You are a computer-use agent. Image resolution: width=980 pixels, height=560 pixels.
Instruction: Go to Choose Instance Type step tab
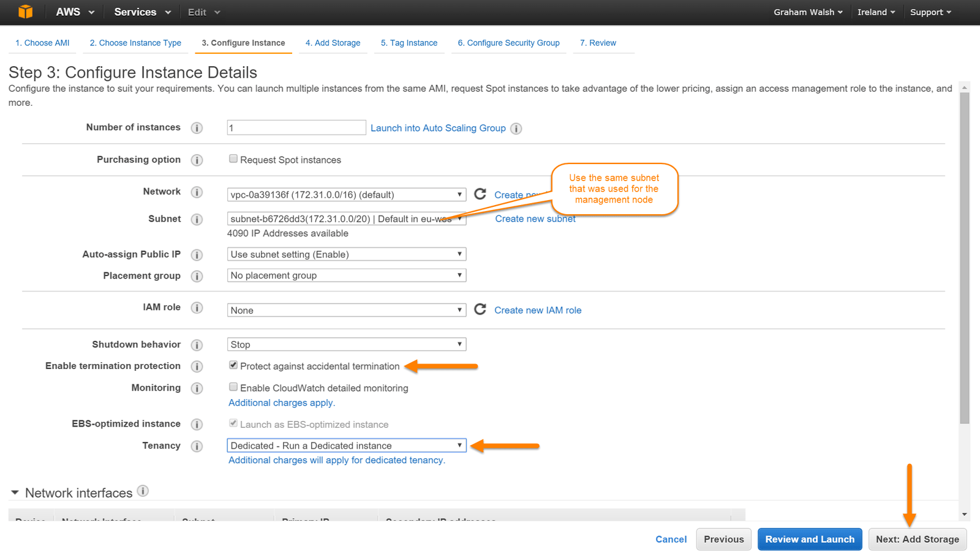[135, 43]
